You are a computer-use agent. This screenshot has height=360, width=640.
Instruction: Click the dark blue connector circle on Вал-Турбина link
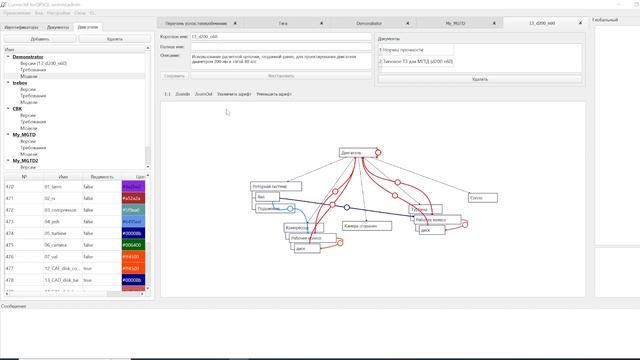[x=347, y=207]
